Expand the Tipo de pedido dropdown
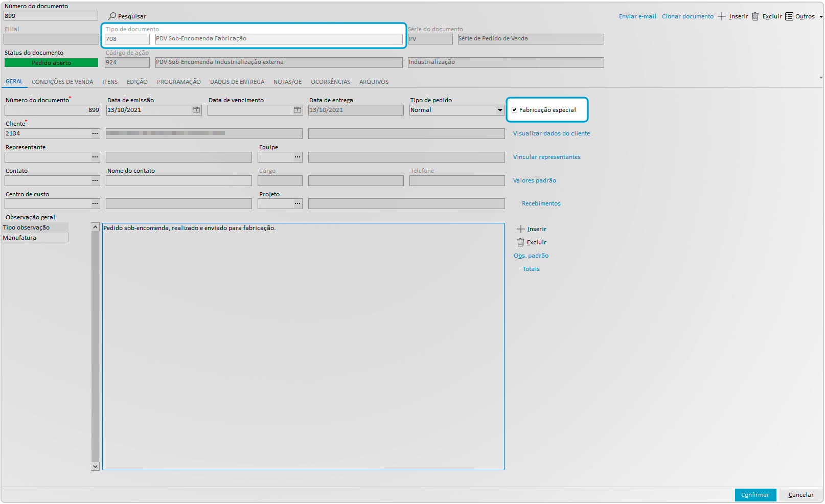Image resolution: width=825 pixels, height=504 pixels. point(500,110)
